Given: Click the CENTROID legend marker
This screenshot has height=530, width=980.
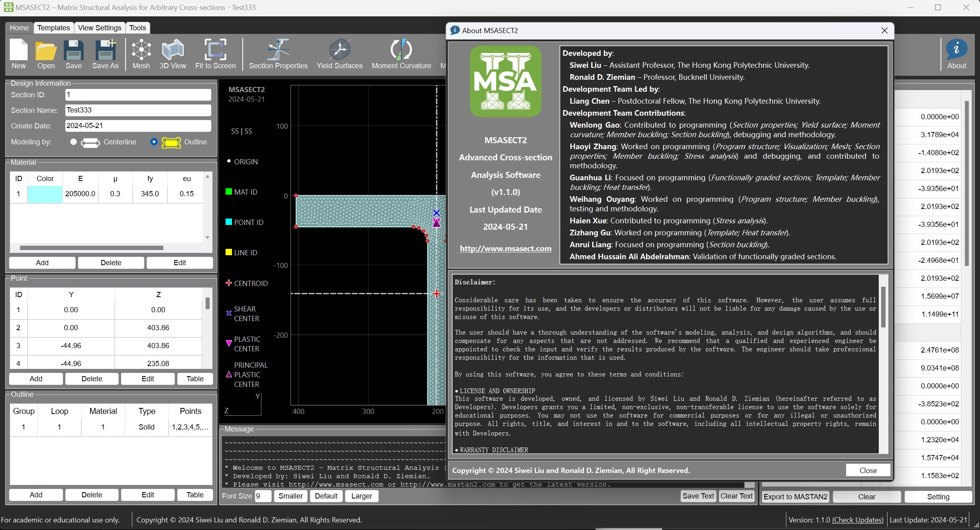Looking at the screenshot, I should click(x=229, y=283).
